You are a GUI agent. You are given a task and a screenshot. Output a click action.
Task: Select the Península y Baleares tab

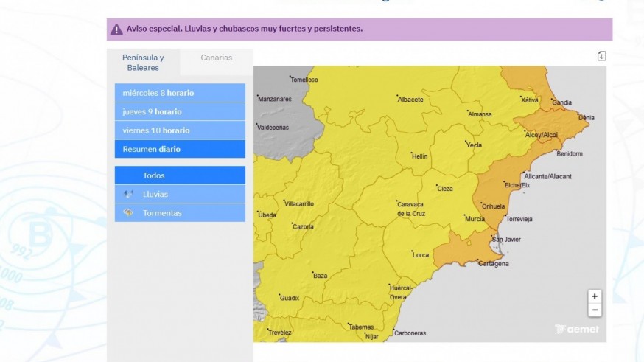pyautogui.click(x=143, y=62)
